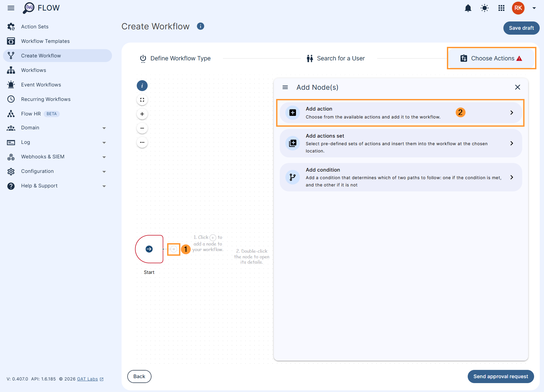Open the Add Node(s) panel menu icon
The image size is (544, 392).
coord(285,87)
